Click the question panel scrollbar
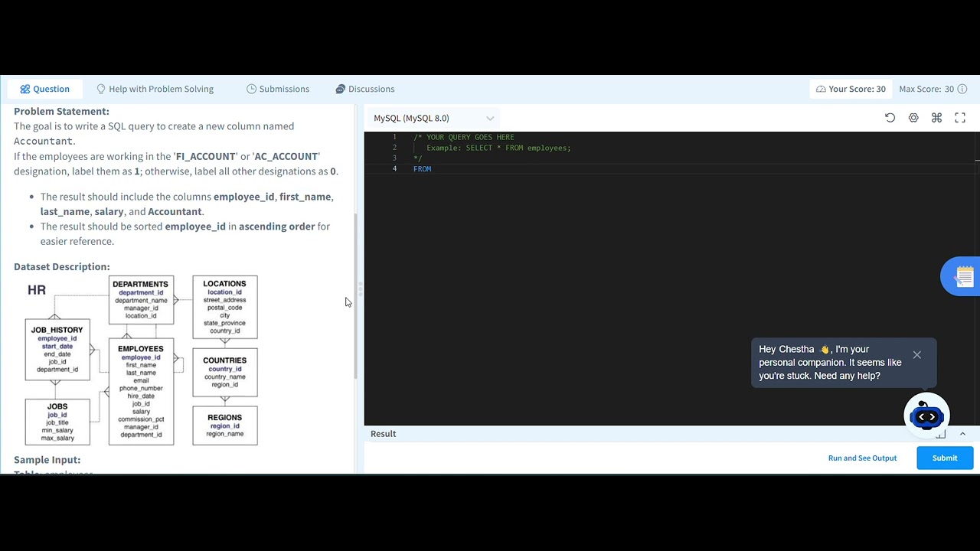This screenshot has width=980, height=551. coord(355,296)
